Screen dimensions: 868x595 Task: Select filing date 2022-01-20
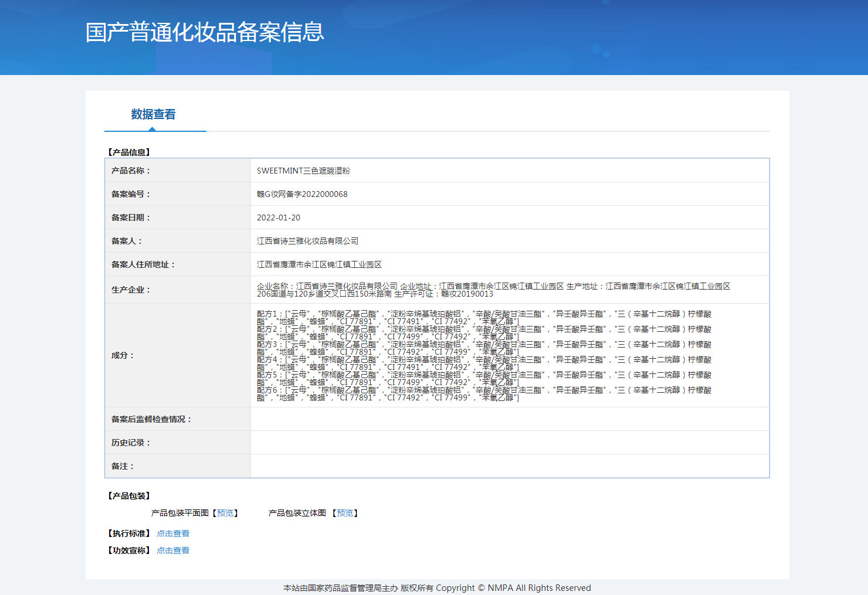coord(279,217)
